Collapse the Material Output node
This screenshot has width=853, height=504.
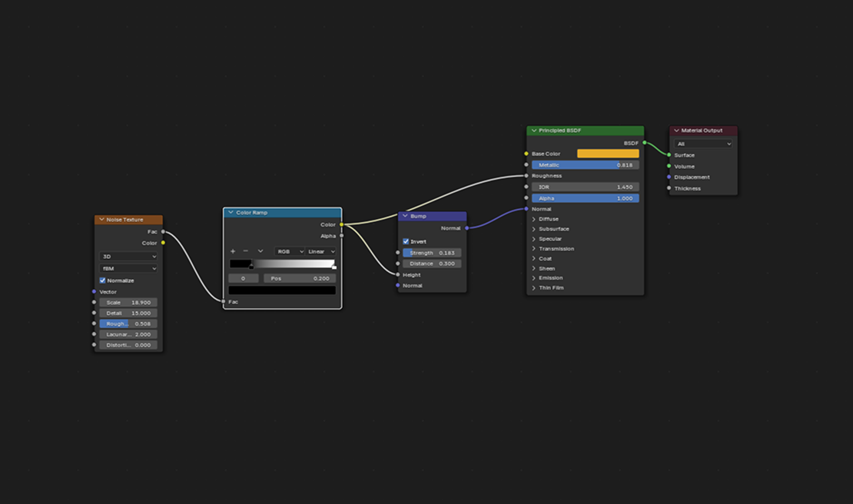[x=676, y=131]
